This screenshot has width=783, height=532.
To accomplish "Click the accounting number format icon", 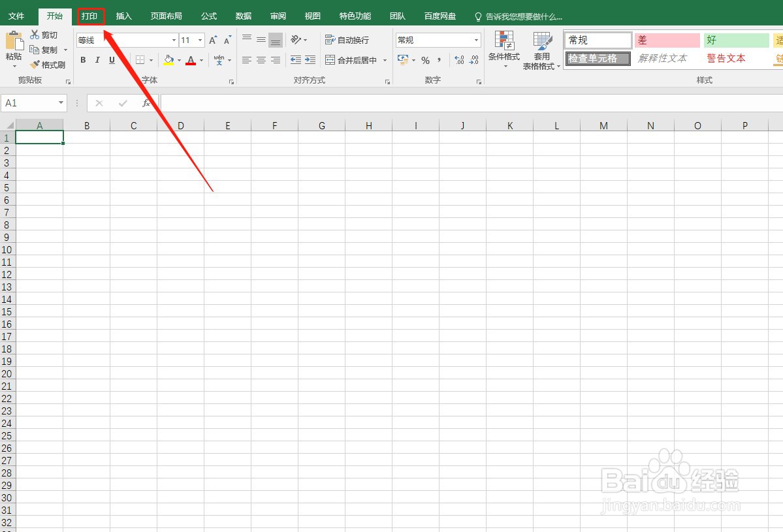I will coord(403,60).
